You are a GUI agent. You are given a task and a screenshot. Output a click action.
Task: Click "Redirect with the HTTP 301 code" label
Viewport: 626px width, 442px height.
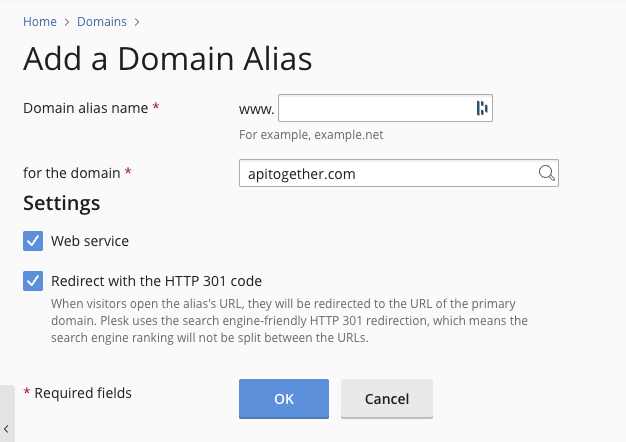point(156,281)
